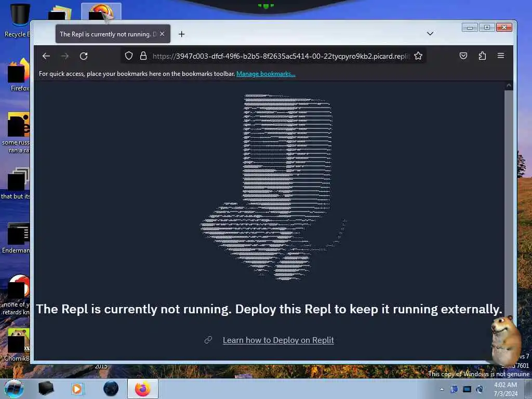532x399 pixels.
Task: Click 'The Repl is currently not running' heading
Action: [x=269, y=309]
